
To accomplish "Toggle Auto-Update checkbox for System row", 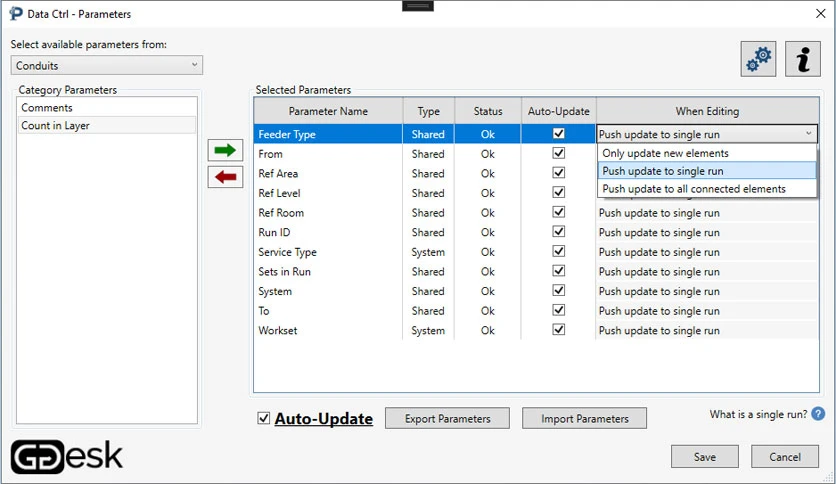I will pyautogui.click(x=558, y=291).
